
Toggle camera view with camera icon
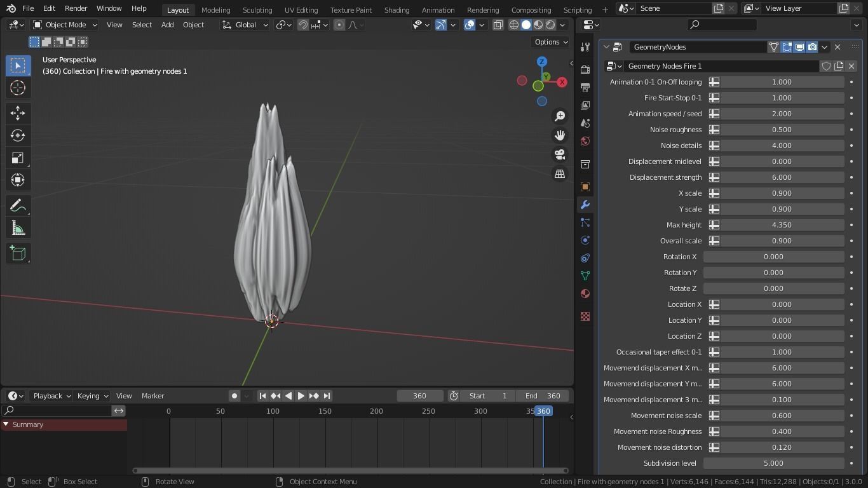tap(560, 154)
